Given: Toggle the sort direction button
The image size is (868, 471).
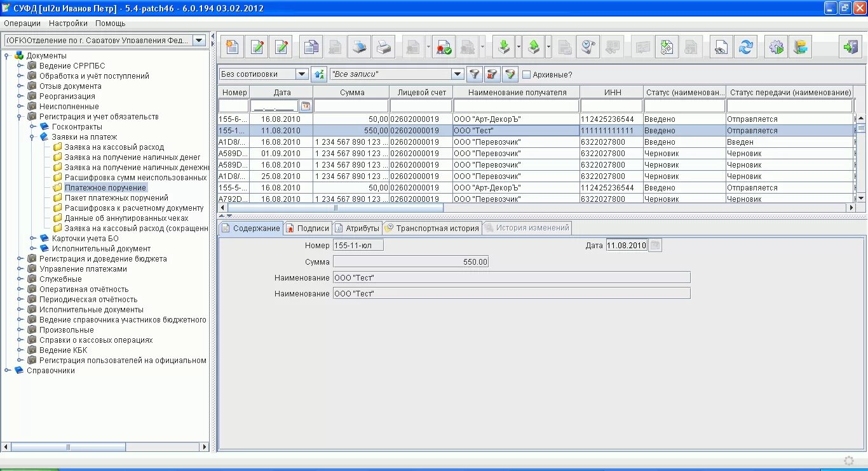Looking at the screenshot, I should point(319,74).
